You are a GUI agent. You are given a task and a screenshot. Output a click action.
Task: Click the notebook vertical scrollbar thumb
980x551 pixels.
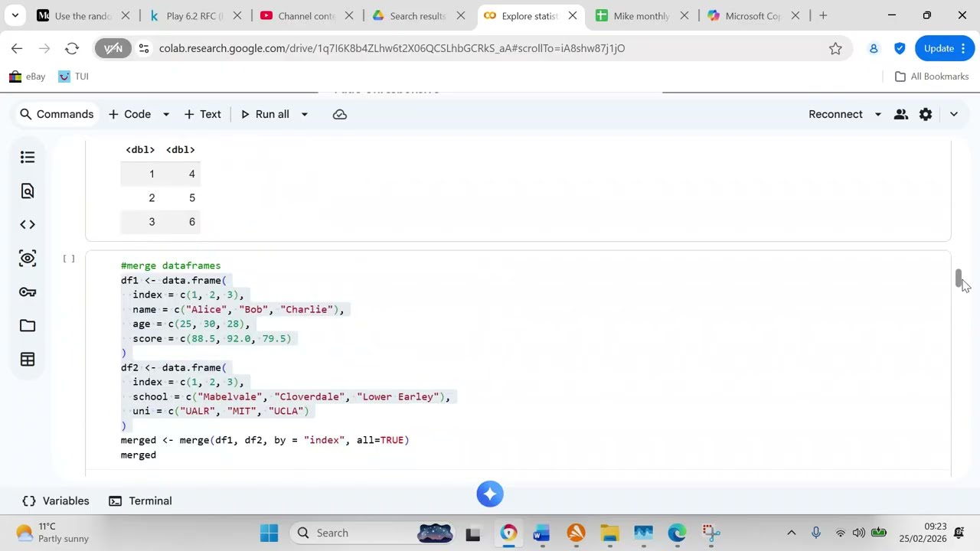tap(959, 279)
